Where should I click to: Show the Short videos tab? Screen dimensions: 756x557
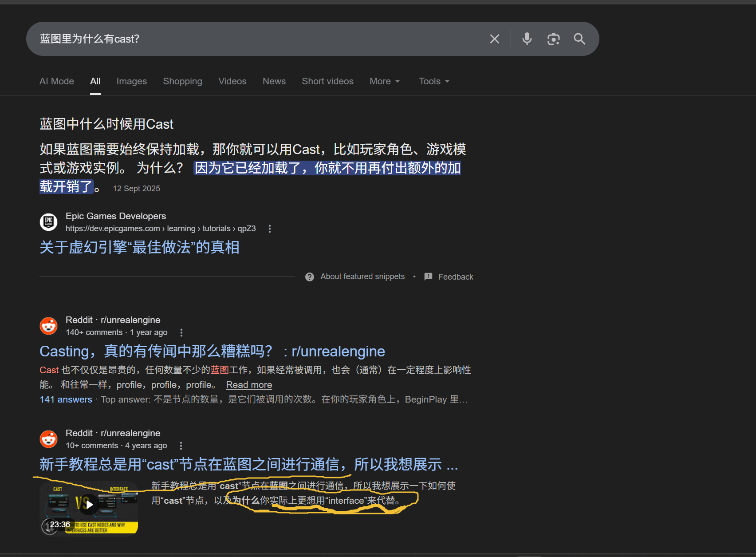[328, 81]
